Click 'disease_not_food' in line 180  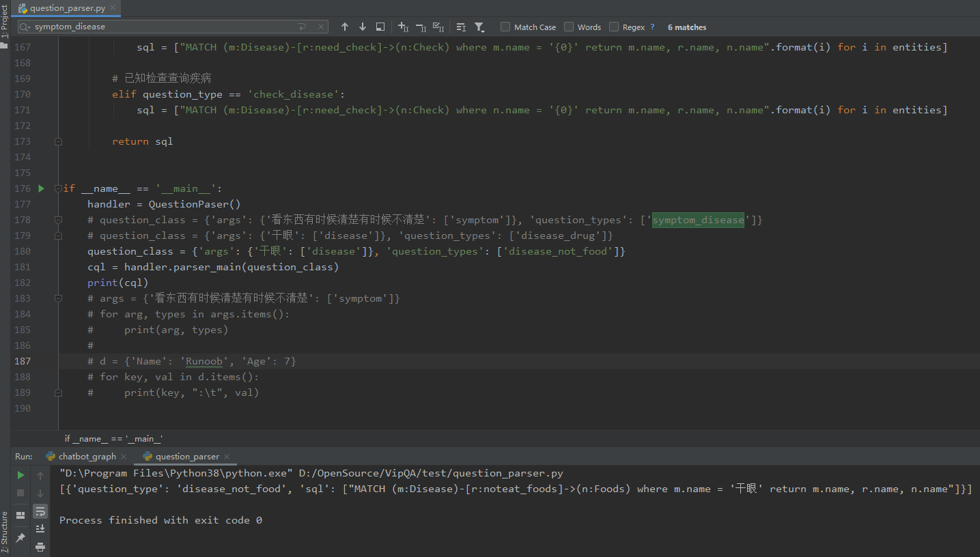[557, 251]
